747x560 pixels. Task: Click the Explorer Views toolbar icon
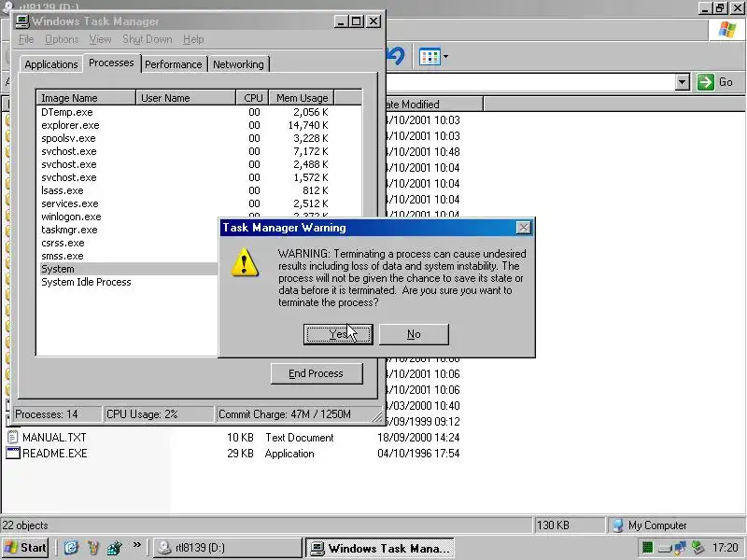pos(430,57)
